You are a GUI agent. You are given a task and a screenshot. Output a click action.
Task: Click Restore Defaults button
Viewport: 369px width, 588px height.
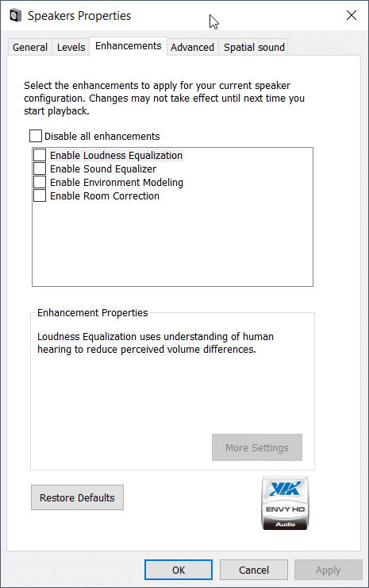tap(77, 497)
